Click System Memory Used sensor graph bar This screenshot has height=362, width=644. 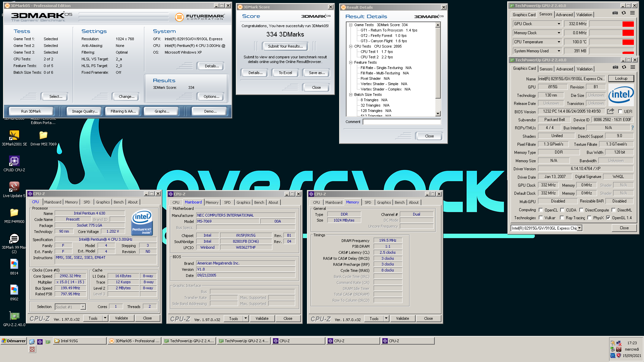(611, 51)
